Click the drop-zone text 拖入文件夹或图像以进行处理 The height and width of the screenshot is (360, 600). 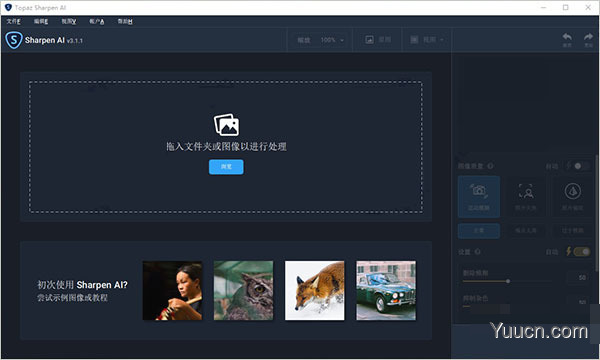[x=226, y=147]
